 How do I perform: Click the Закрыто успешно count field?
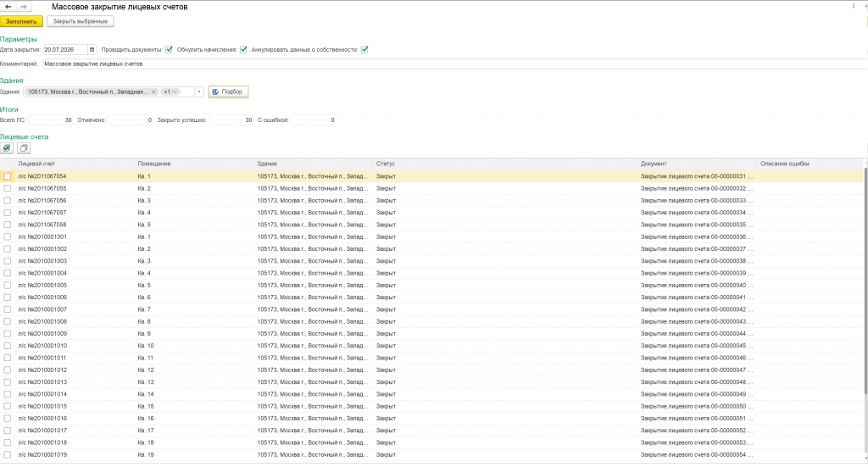(x=231, y=120)
